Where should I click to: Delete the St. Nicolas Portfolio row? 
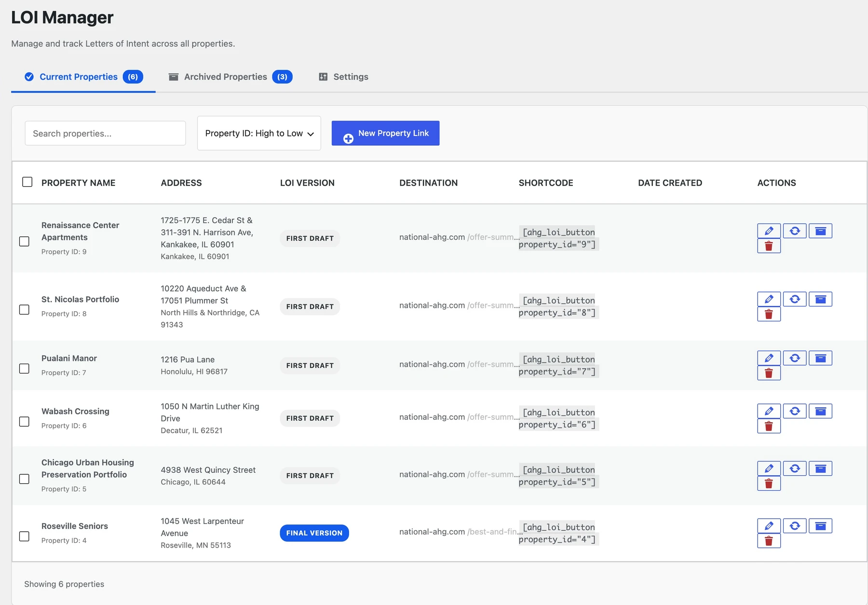click(769, 314)
